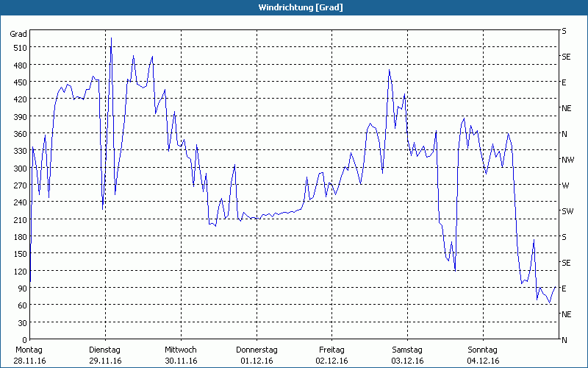Select the 360 left axis label
The height and width of the screenshot is (368, 588).
(21, 134)
